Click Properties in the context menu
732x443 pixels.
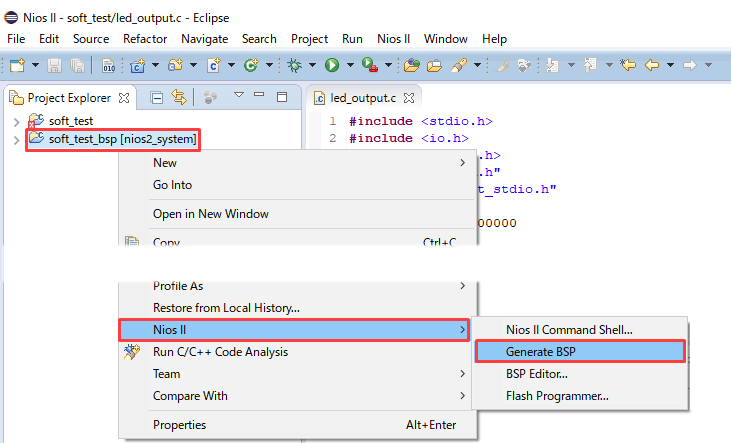179,425
